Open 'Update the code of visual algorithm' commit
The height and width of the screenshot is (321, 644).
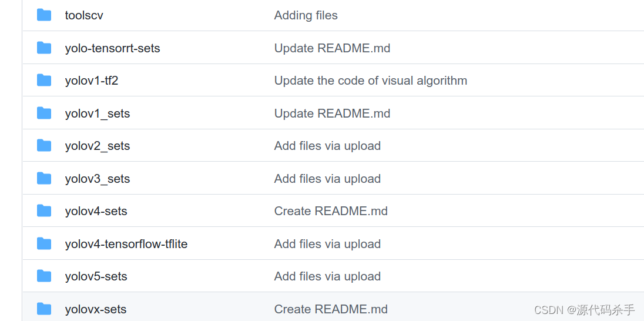[x=371, y=81]
